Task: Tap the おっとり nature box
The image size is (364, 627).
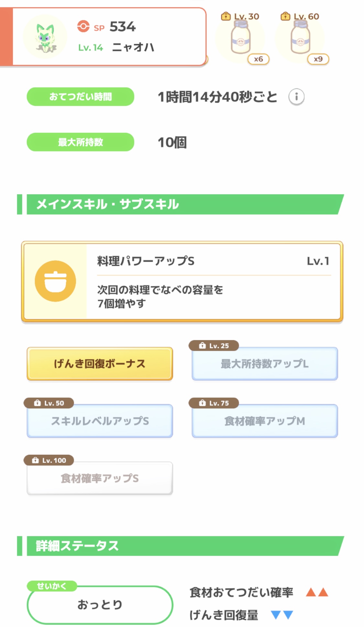Action: [x=100, y=605]
